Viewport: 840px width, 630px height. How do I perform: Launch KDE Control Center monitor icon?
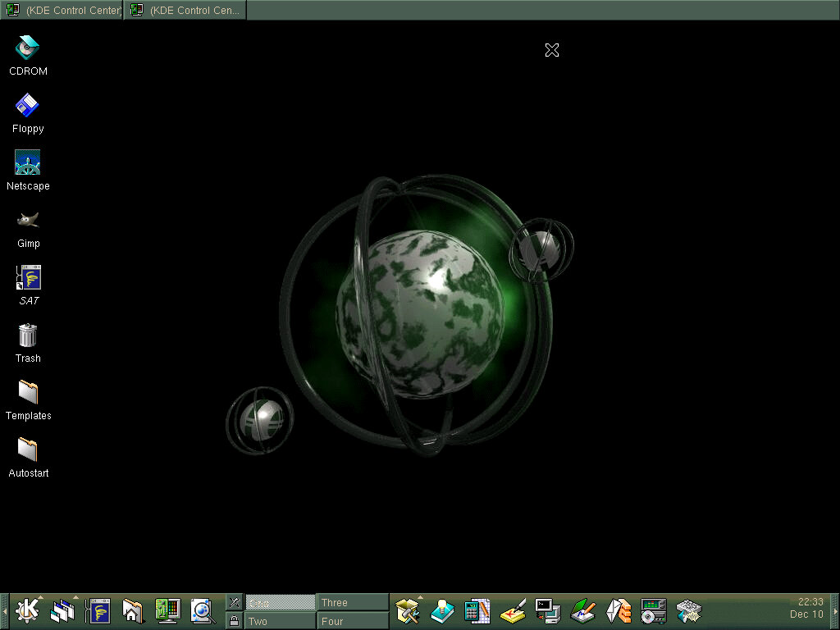[168, 611]
